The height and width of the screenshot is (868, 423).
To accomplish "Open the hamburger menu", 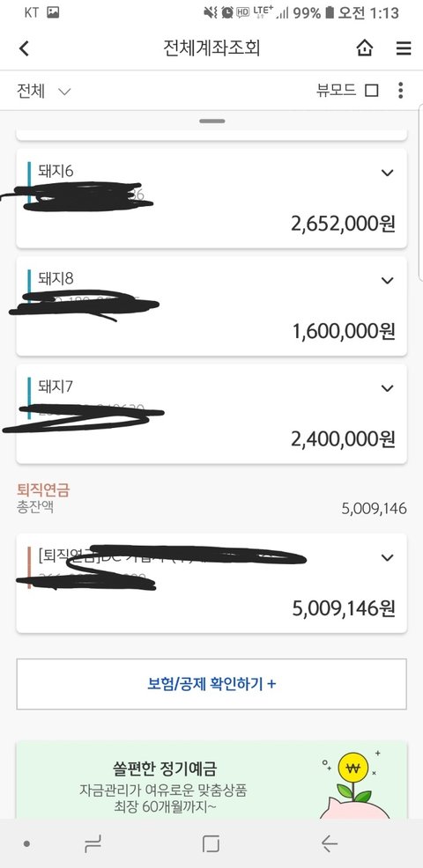I will [403, 48].
